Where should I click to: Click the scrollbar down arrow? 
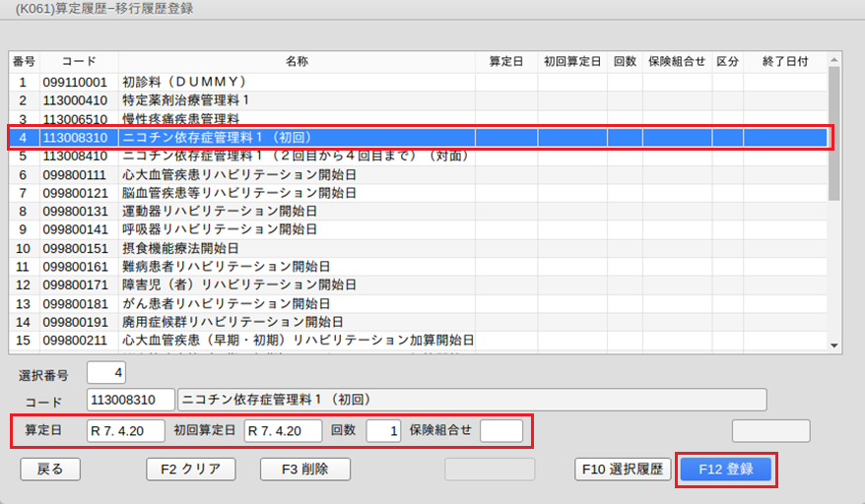click(x=834, y=346)
